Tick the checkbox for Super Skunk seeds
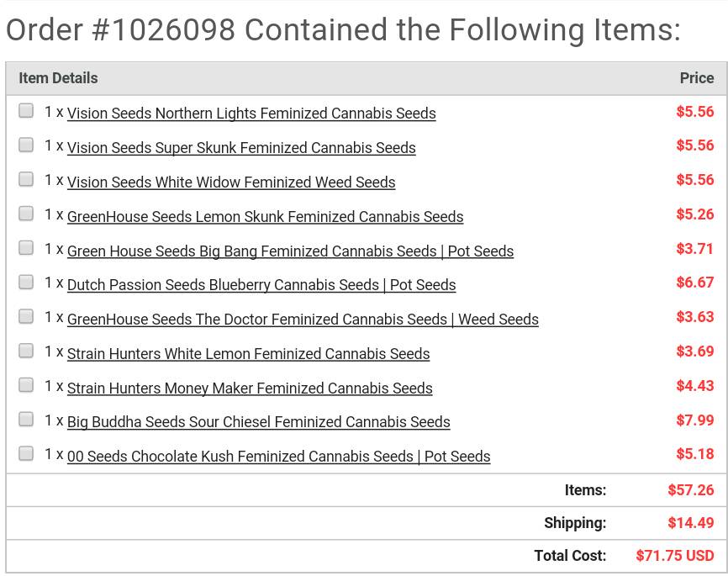This screenshot has height=576, width=728. (26, 145)
